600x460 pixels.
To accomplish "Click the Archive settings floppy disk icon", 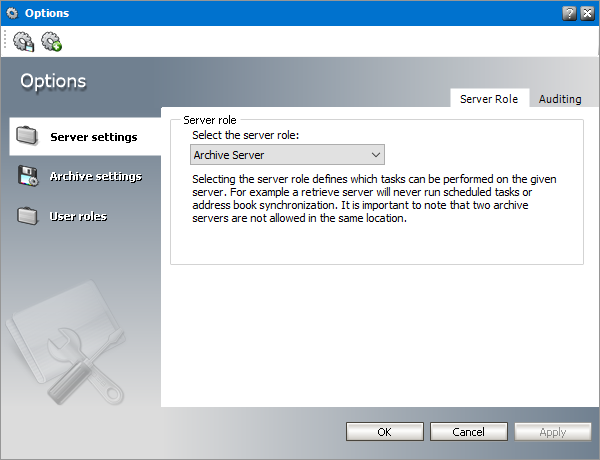I will click(28, 176).
